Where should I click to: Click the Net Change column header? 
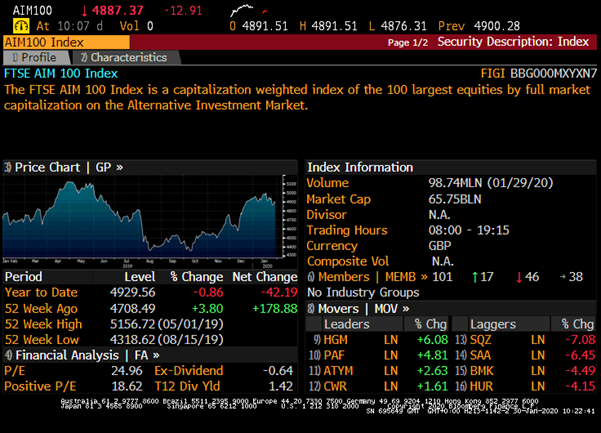point(264,277)
